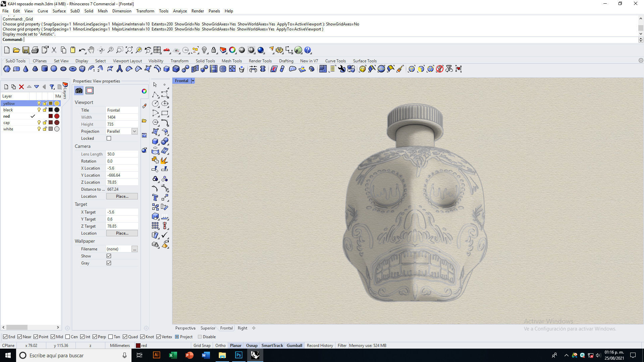Switch to the Perspectiva viewport tab
The width and height of the screenshot is (644, 362).
(x=185, y=328)
